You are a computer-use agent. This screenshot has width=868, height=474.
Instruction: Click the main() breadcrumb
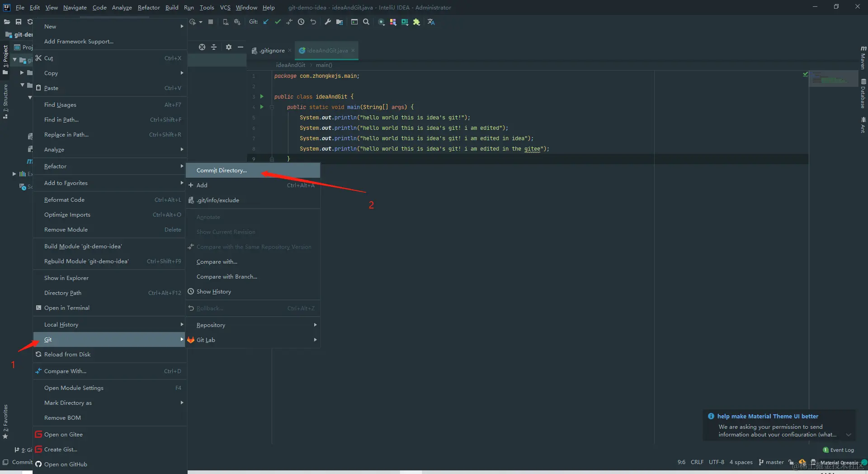click(x=324, y=65)
